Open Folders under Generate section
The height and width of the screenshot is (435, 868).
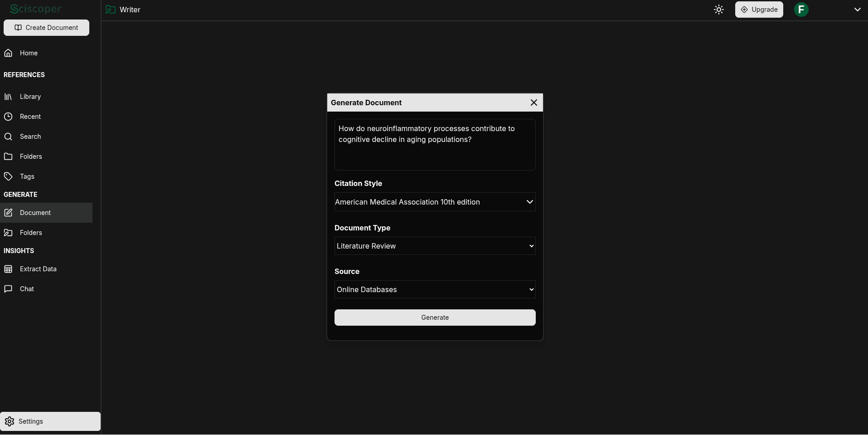tap(31, 233)
